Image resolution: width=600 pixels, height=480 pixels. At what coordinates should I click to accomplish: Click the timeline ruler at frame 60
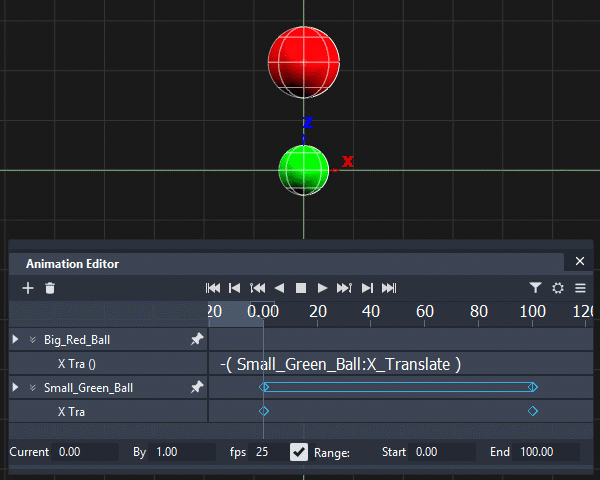point(425,312)
